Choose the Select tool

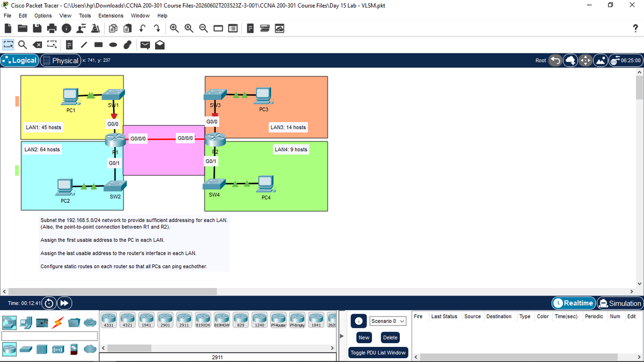9,45
